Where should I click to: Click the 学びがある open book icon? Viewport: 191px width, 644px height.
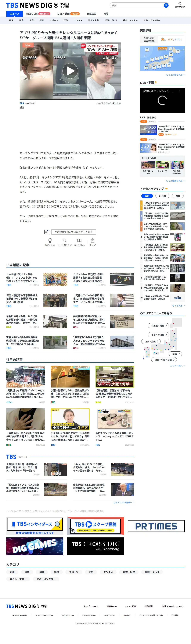79,240
